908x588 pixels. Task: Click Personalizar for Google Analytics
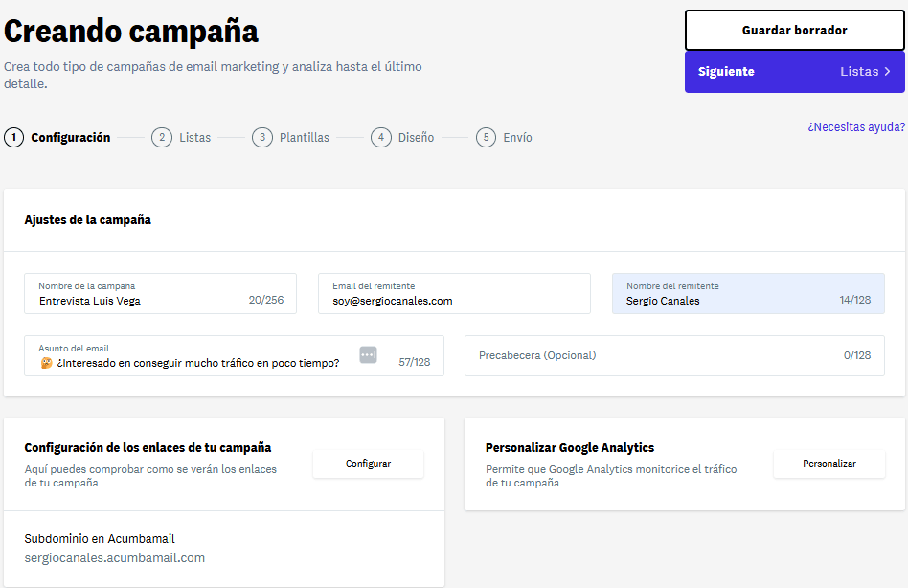pos(829,464)
